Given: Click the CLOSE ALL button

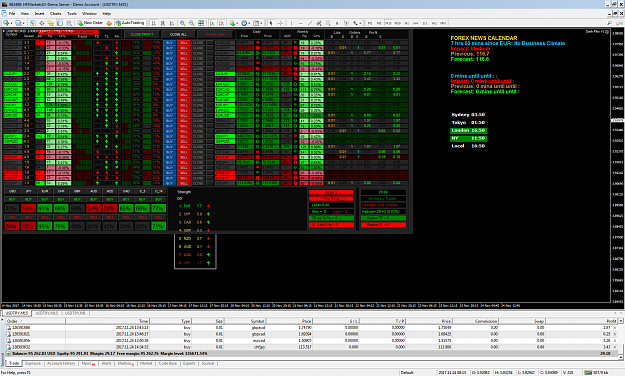Looking at the screenshot, I should tap(178, 35).
